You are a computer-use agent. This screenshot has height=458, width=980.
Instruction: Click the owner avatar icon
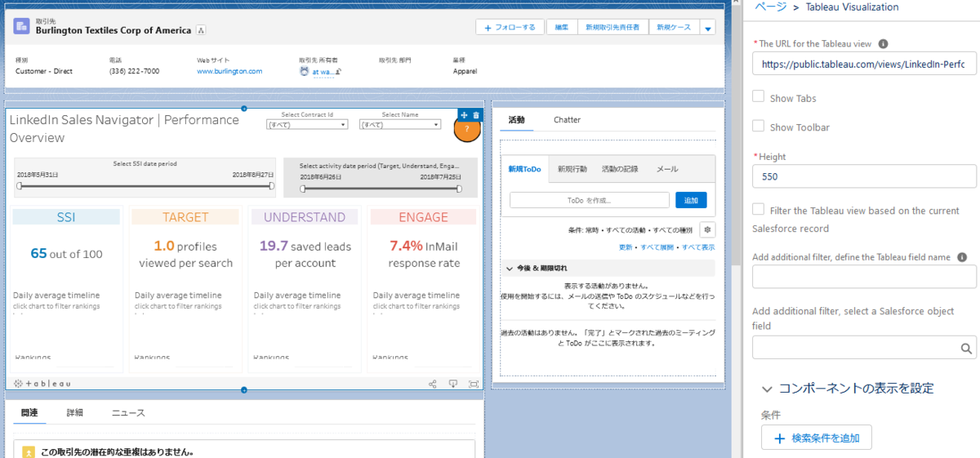[304, 71]
